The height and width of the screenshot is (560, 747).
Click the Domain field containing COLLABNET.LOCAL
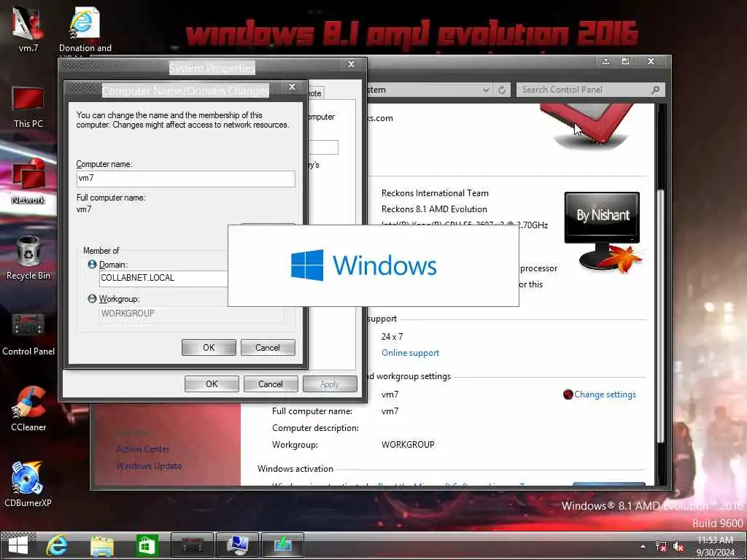[x=163, y=278]
